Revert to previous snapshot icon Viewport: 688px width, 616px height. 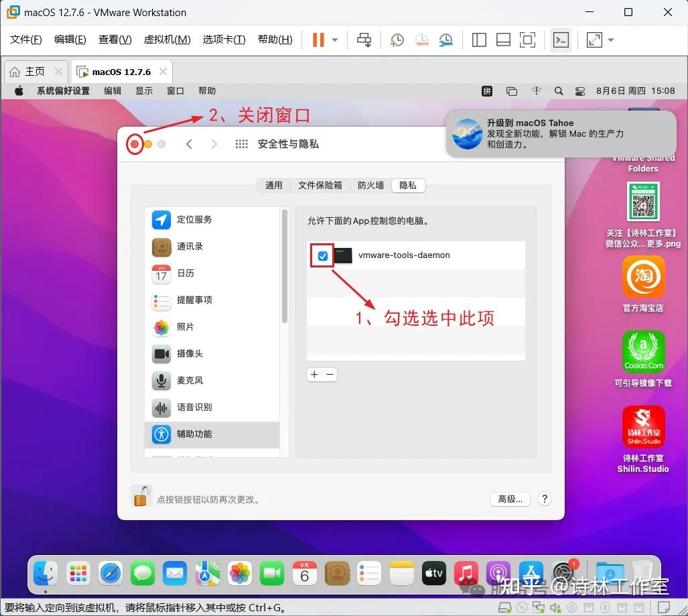pos(421,40)
